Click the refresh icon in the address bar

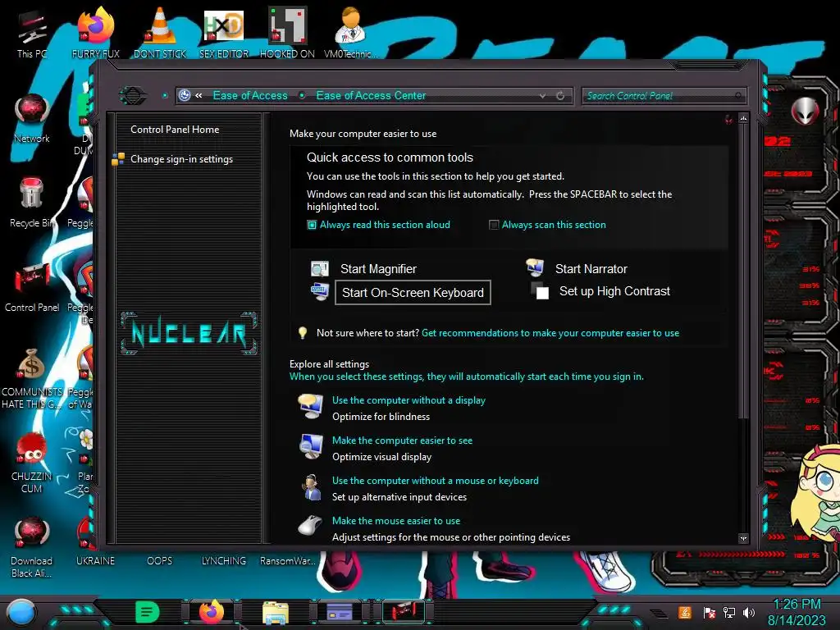(560, 96)
